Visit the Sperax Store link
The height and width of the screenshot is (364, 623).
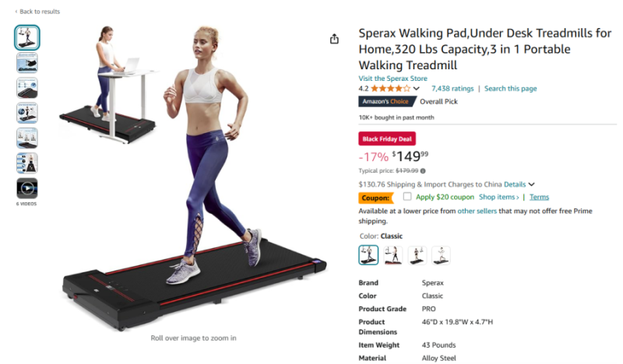click(393, 79)
